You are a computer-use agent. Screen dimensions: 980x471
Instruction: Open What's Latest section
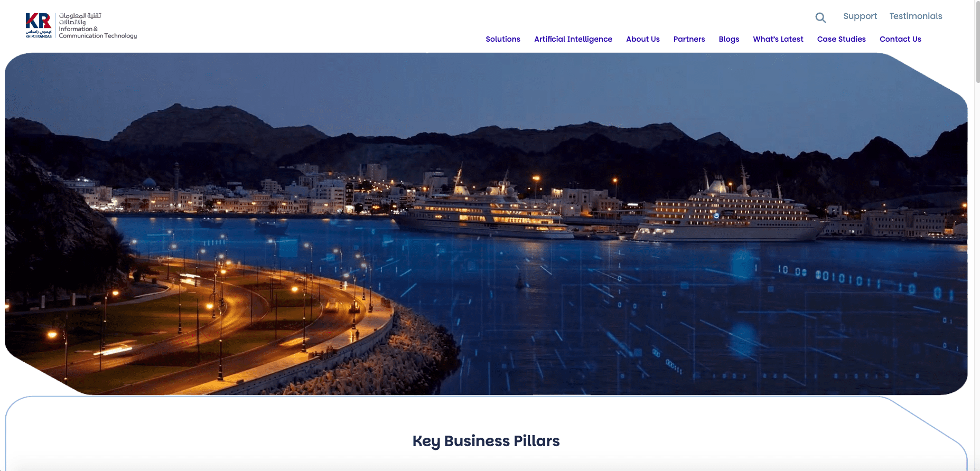778,39
